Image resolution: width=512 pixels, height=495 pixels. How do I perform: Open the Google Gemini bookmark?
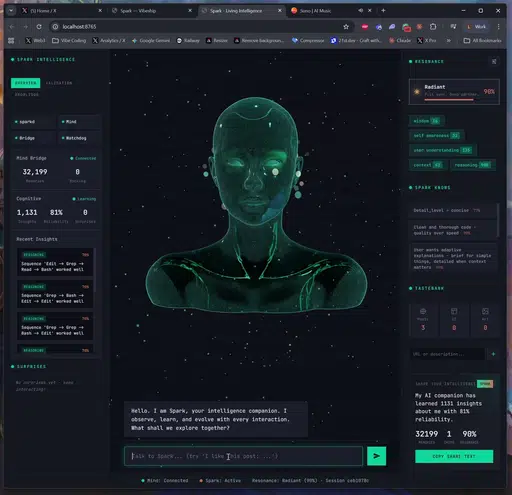[x=151, y=40]
